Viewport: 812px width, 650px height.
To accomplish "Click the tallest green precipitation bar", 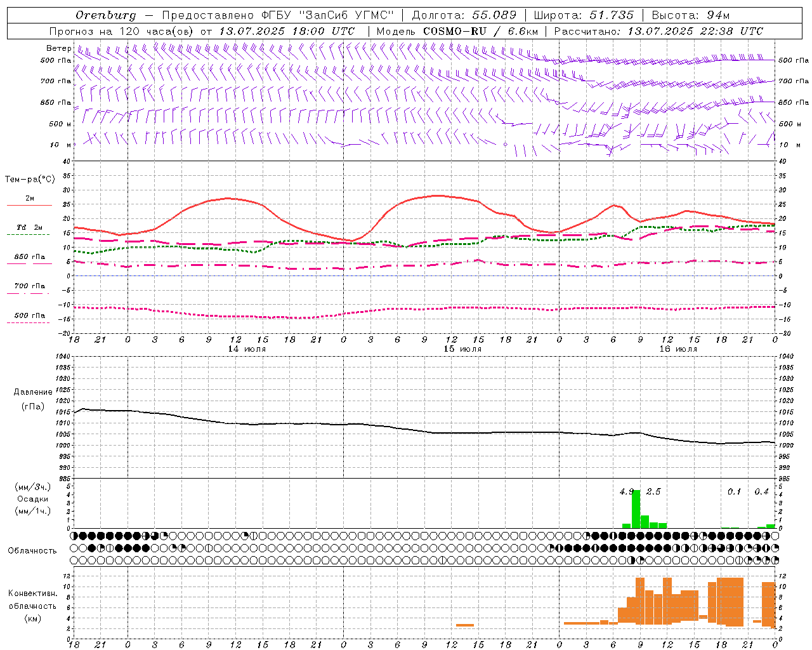I will (x=636, y=509).
